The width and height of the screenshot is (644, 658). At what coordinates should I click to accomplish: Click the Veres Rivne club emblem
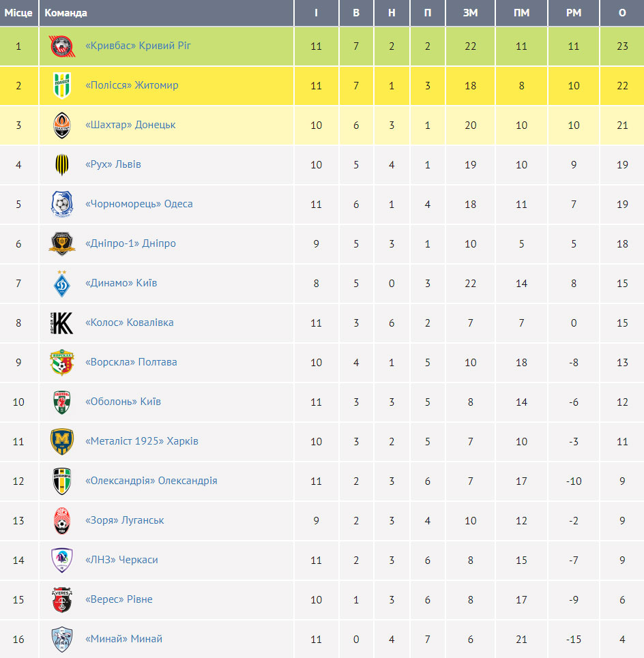(61, 599)
